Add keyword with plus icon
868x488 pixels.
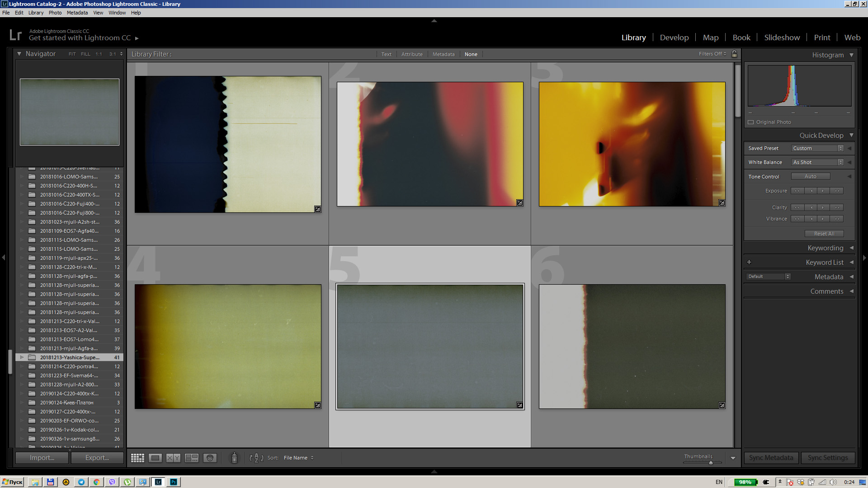click(749, 262)
